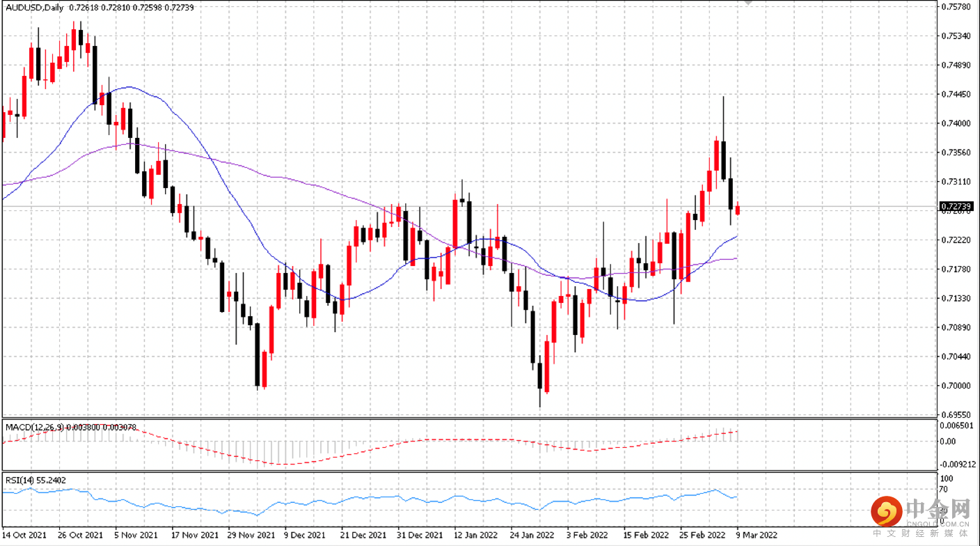Image resolution: width=980 pixels, height=546 pixels.
Task: Click the 17 Nov 2021 date label
Action: (x=194, y=536)
